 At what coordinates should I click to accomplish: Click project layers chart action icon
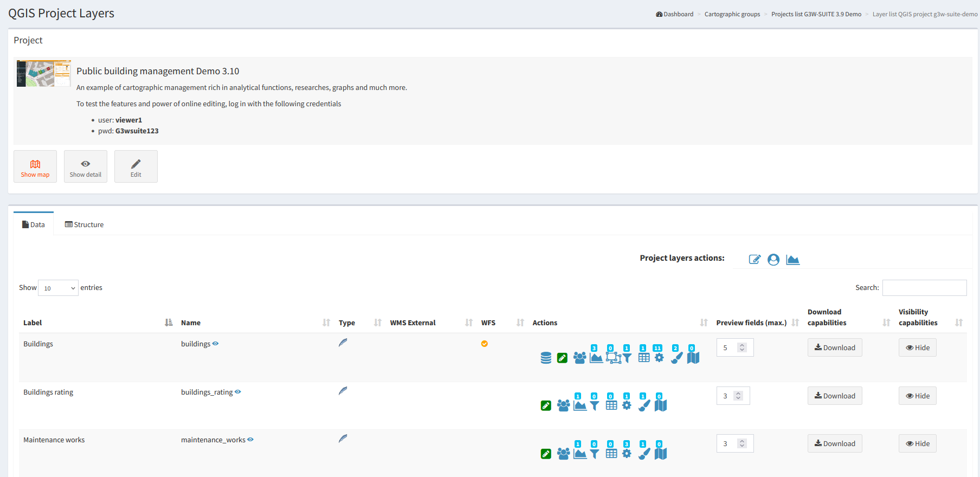point(793,260)
